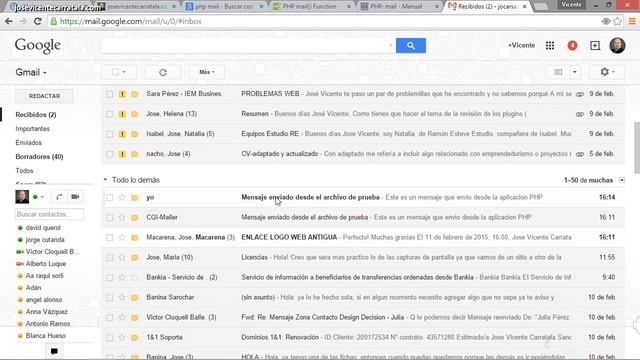Select the checkbox for nacho, Jose (4) email
The height and width of the screenshot is (360, 640).
(109, 154)
